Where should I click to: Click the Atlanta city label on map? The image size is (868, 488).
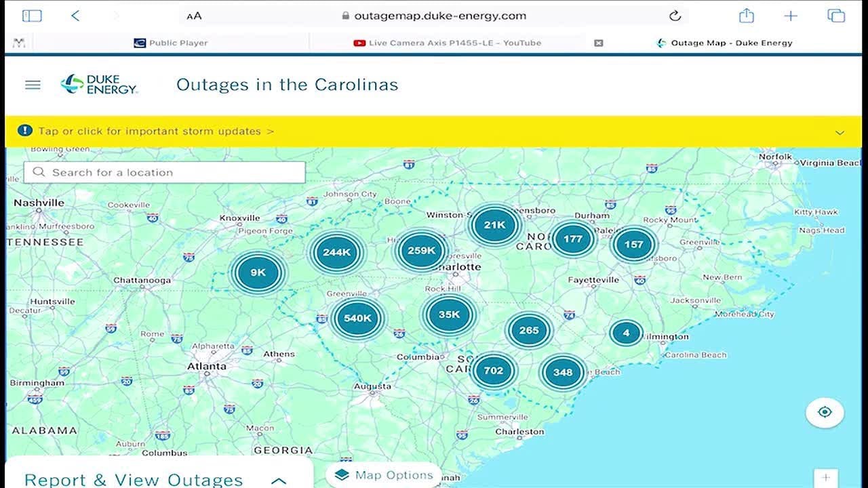point(207,366)
